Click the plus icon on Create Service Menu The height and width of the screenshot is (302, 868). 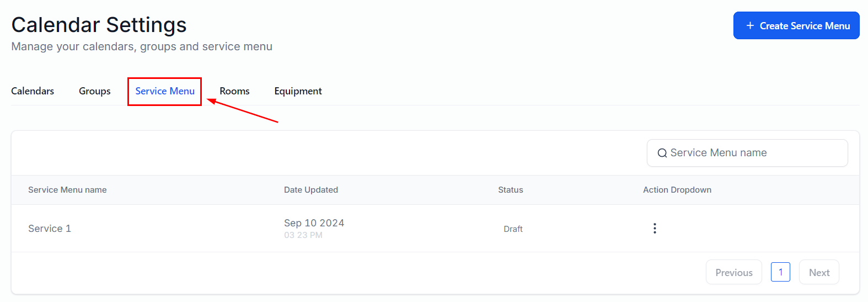pyautogui.click(x=750, y=26)
